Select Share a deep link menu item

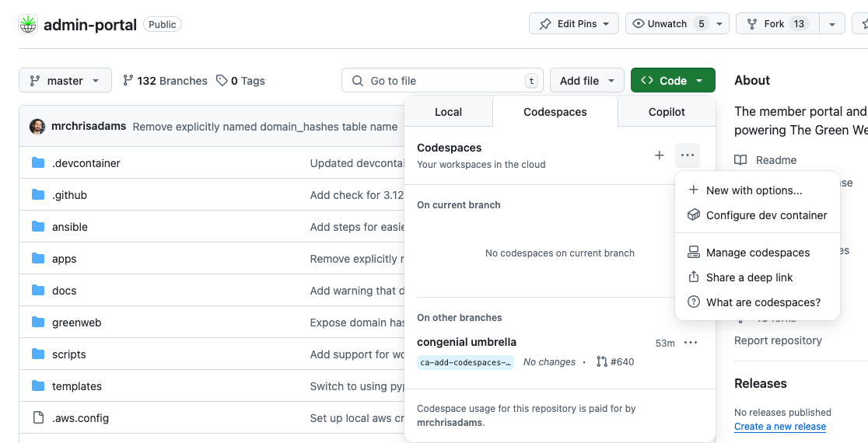point(758,277)
